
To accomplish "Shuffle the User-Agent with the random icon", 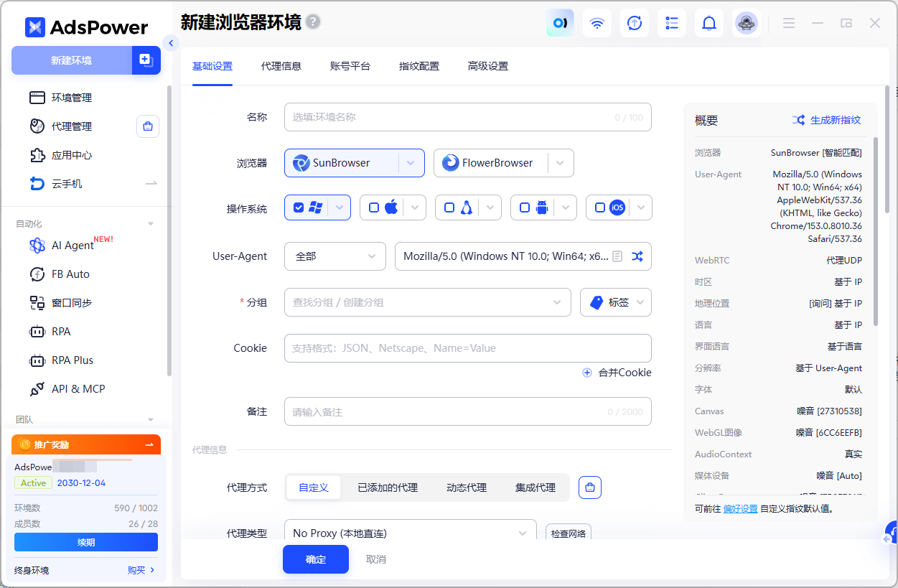I will tap(637, 256).
